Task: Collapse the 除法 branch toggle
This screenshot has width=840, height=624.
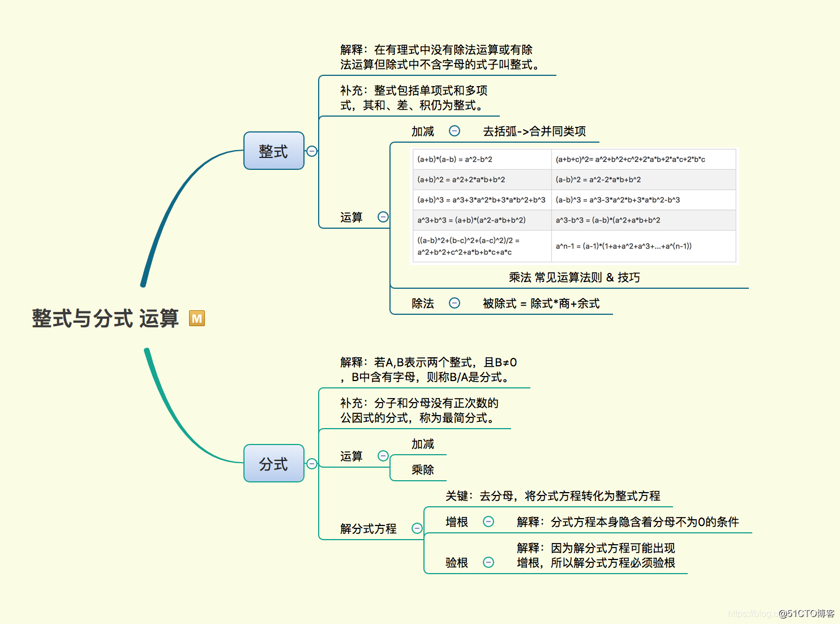Action: [x=455, y=303]
